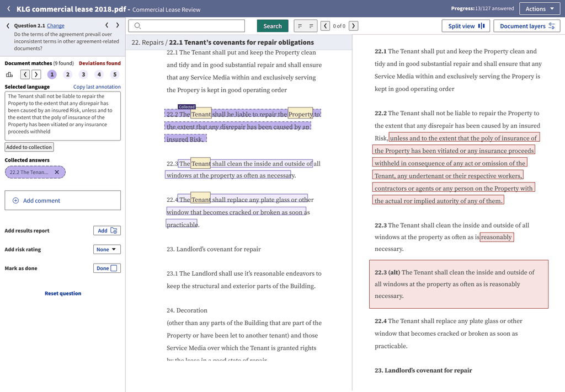This screenshot has width=565, height=392.
Task: Click the Collected tag above clause 22.2
Action: (x=186, y=107)
